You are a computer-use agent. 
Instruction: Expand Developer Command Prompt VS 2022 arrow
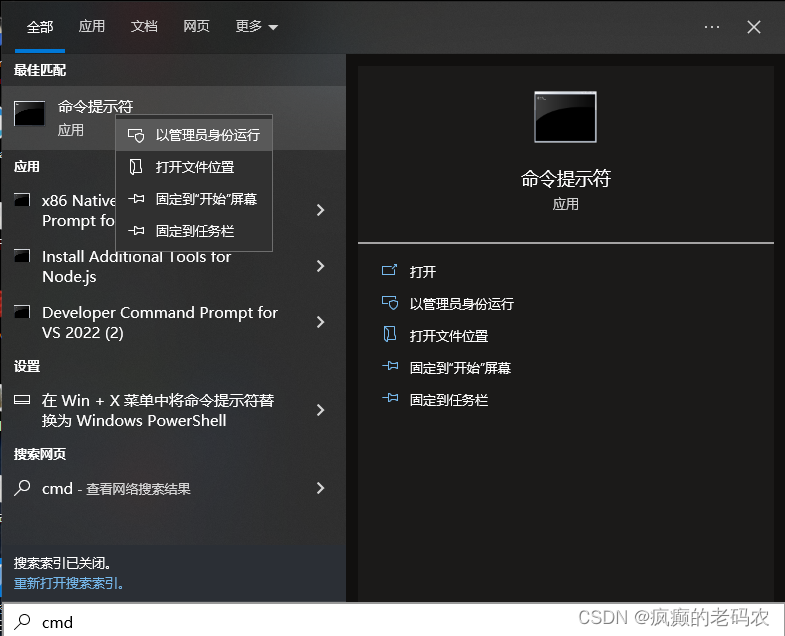pyautogui.click(x=320, y=322)
